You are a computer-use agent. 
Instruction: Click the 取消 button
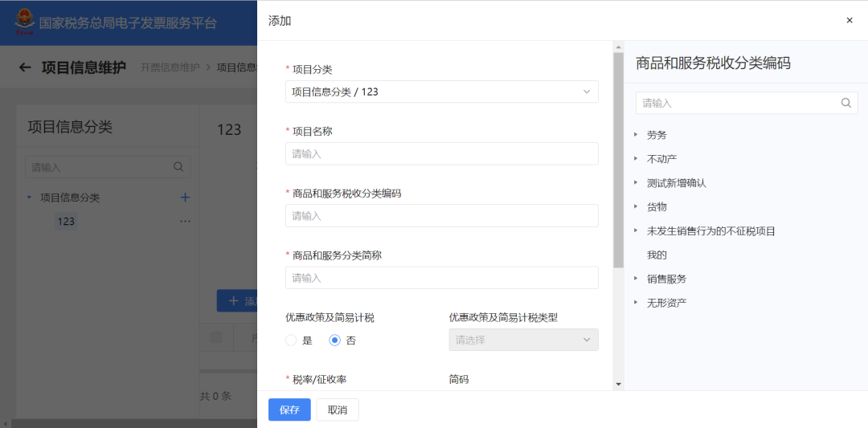[338, 410]
